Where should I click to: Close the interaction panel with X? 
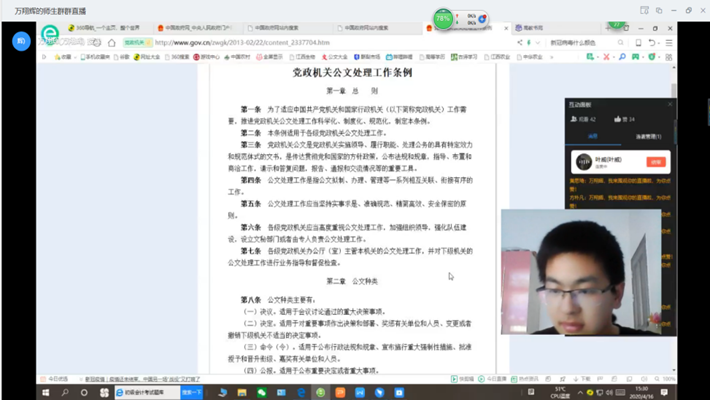coord(670,103)
